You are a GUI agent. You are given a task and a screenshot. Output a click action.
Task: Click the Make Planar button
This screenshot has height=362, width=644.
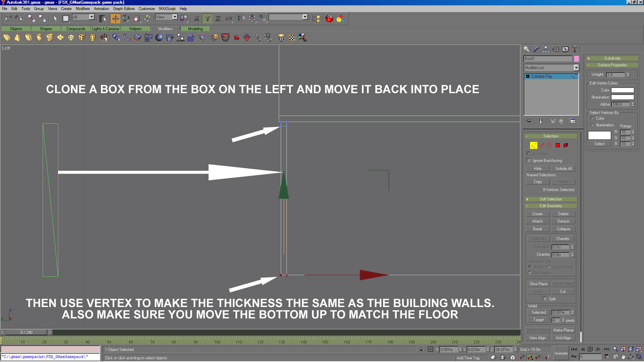pyautogui.click(x=563, y=330)
